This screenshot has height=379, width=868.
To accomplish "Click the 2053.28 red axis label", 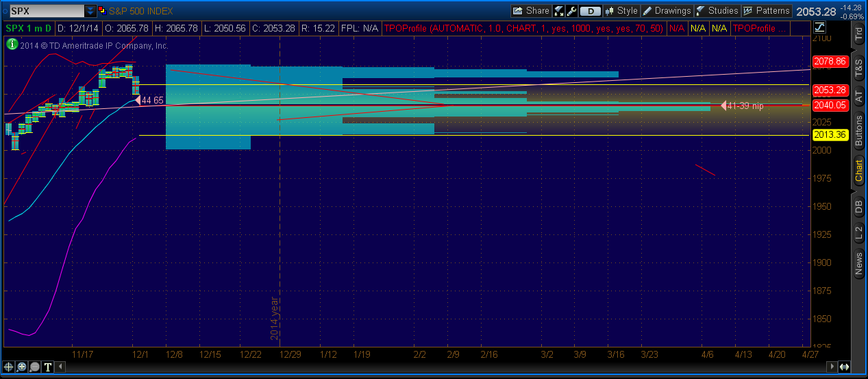I will pos(830,90).
